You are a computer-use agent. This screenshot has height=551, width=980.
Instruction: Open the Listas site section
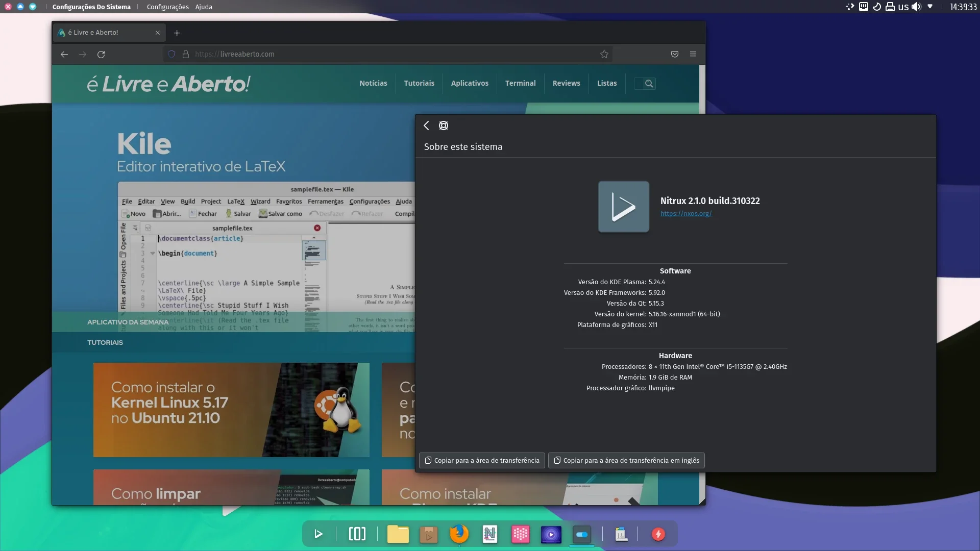click(607, 83)
